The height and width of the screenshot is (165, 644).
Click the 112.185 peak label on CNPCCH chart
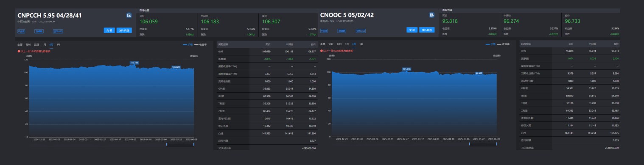click(x=134, y=62)
